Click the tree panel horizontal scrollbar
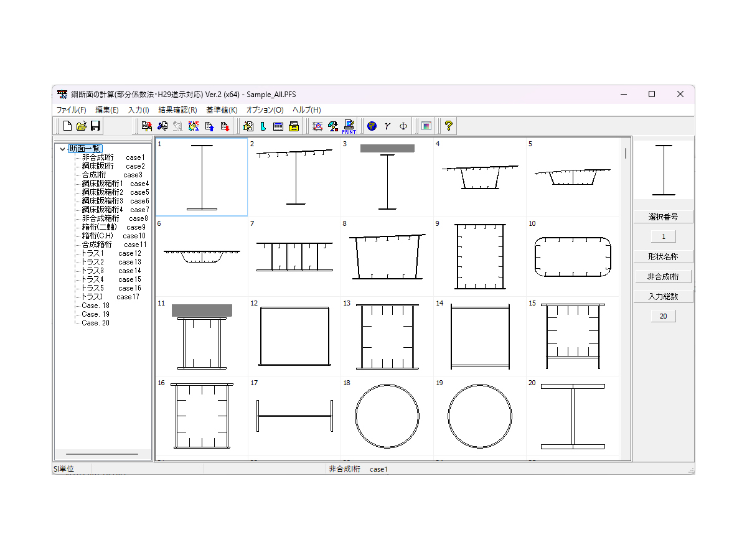 pyautogui.click(x=103, y=454)
